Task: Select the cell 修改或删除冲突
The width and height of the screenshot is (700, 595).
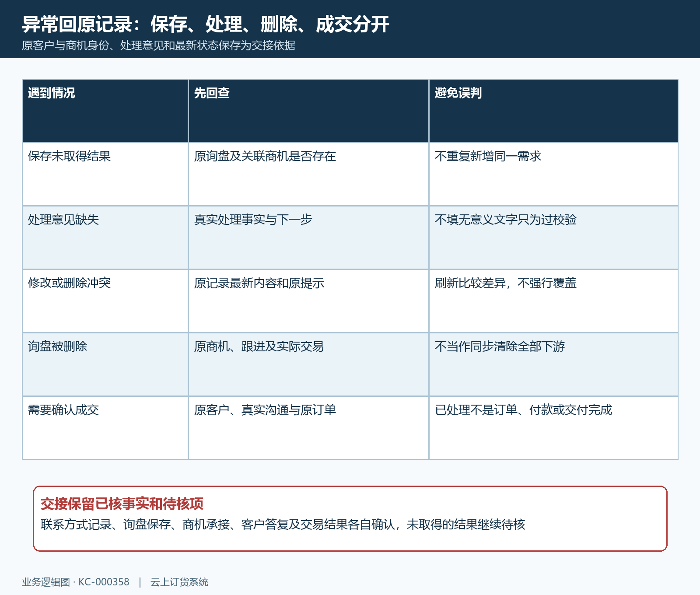Action: point(105,301)
